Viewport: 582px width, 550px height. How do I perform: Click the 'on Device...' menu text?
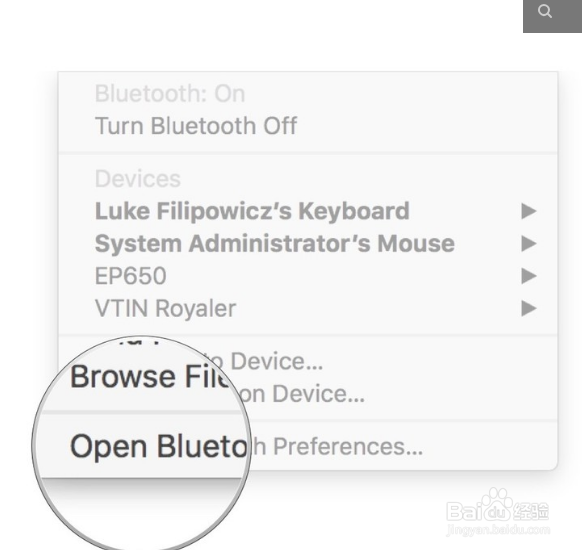click(301, 394)
